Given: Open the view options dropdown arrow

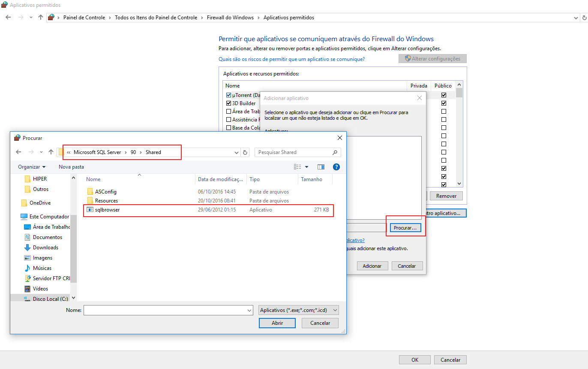Looking at the screenshot, I should [306, 167].
